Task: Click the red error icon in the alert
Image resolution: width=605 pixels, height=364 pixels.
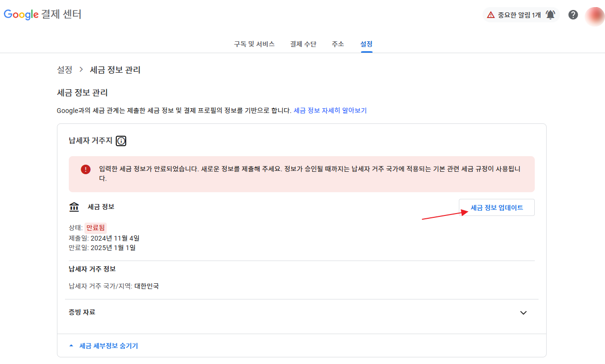Action: [85, 169]
